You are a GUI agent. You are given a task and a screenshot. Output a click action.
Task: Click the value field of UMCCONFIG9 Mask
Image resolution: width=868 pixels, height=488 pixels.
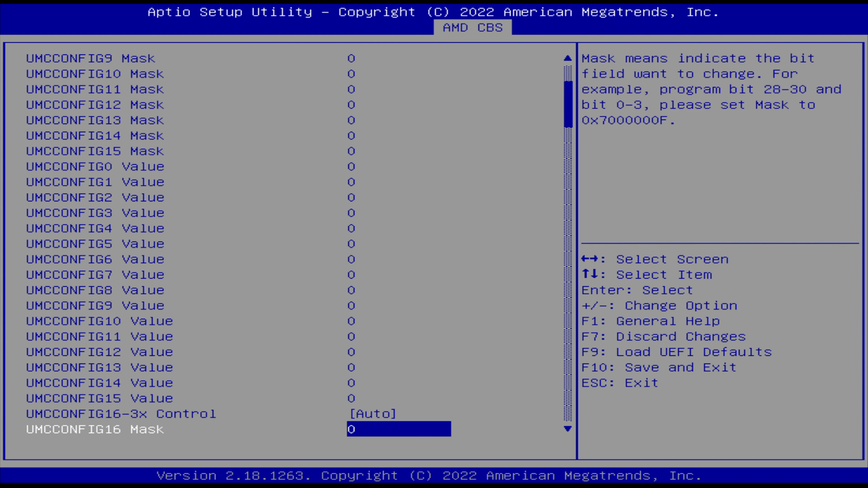click(x=351, y=58)
